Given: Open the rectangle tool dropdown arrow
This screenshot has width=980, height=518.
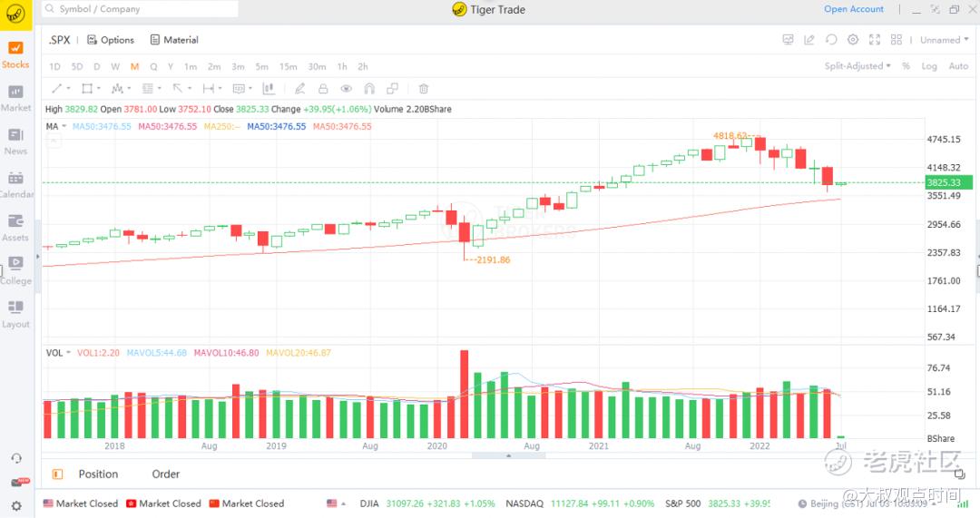Looking at the screenshot, I should point(99,89).
